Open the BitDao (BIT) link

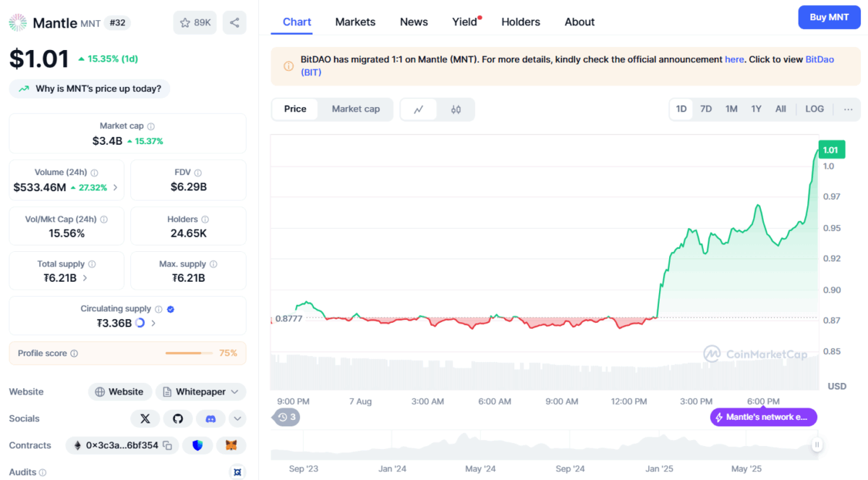568,66
